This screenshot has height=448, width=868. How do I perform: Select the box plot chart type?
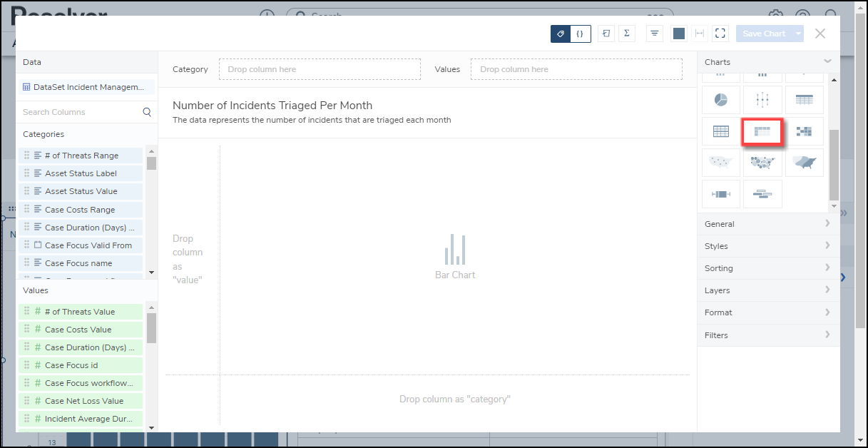coord(762,100)
